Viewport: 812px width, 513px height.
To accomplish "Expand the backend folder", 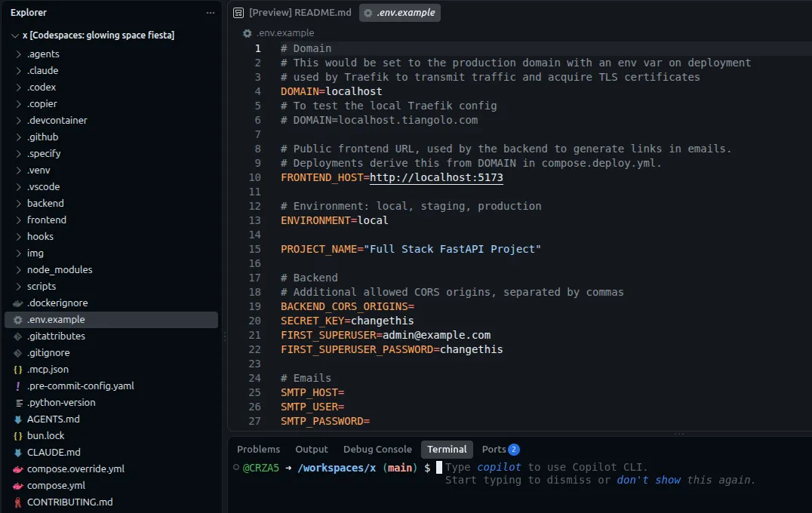I will pyautogui.click(x=19, y=204).
